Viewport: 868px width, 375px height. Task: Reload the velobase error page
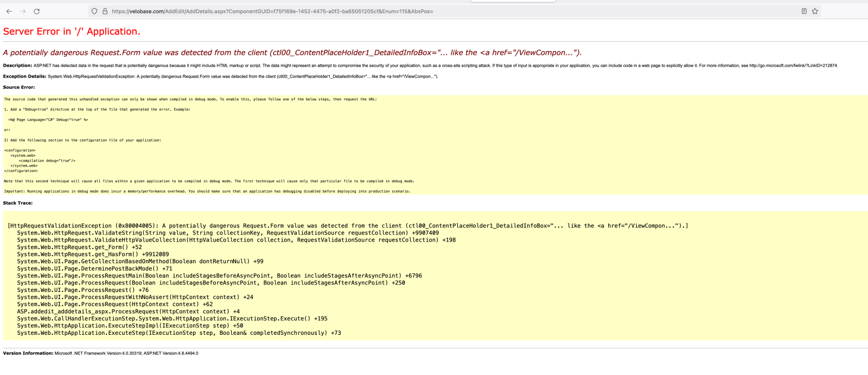37,11
